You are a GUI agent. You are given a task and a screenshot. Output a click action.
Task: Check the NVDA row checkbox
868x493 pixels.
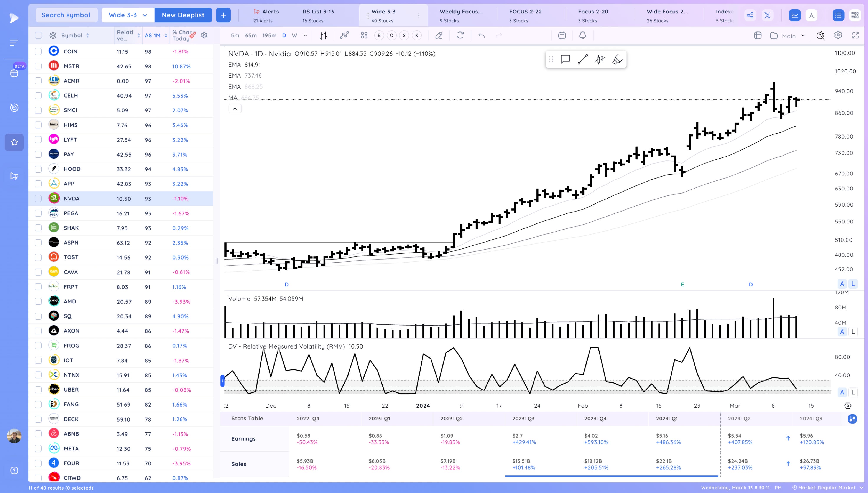38,199
